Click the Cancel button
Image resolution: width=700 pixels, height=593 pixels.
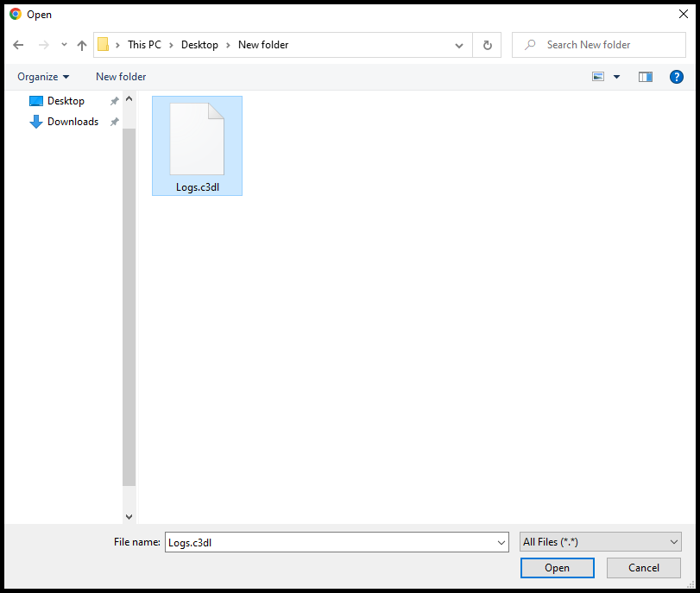(x=644, y=568)
